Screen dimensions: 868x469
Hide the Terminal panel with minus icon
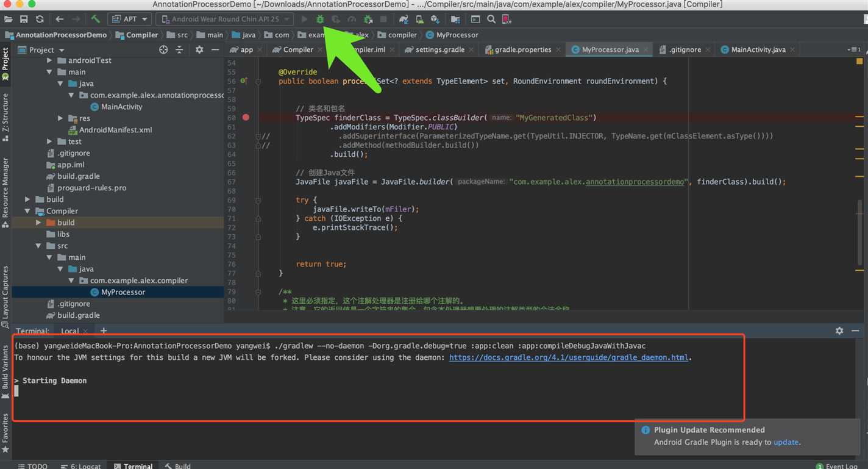855,331
